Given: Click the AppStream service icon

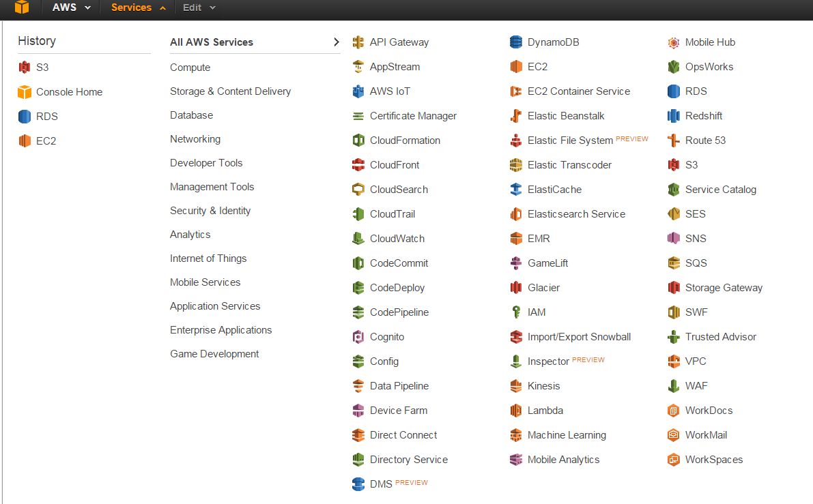Looking at the screenshot, I should 358,67.
